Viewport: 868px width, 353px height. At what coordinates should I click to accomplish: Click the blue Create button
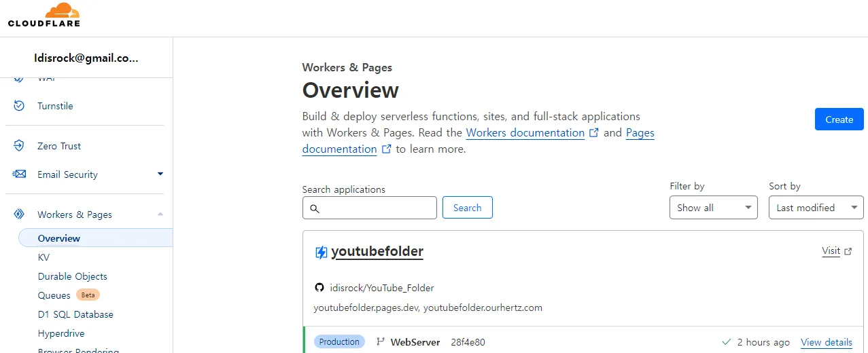point(839,119)
